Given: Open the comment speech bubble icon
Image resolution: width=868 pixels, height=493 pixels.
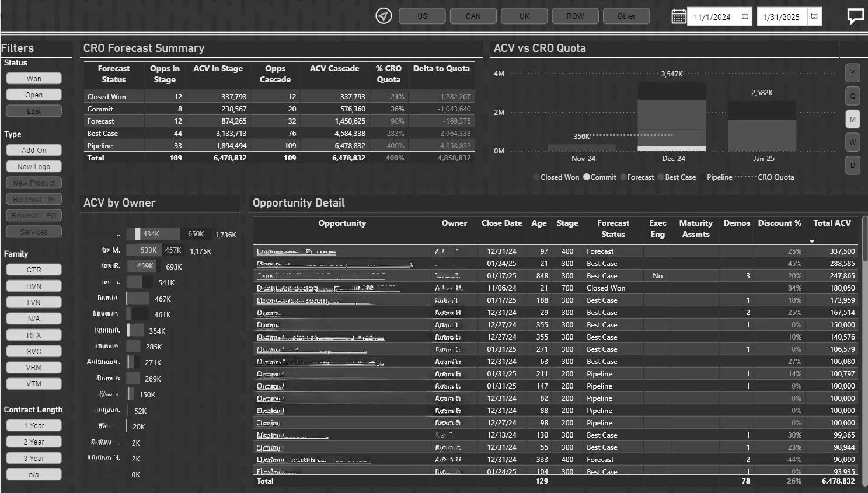Looking at the screenshot, I should click(x=856, y=16).
